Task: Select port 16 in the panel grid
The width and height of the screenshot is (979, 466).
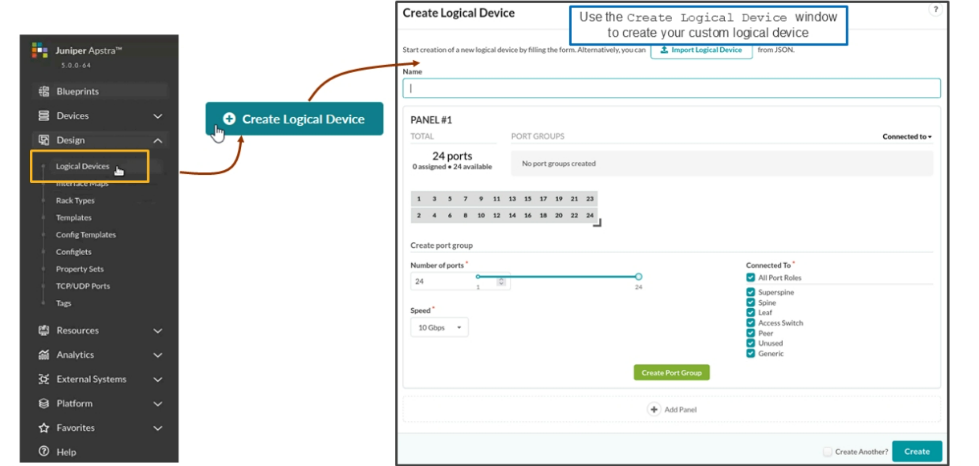Action: 528,216
